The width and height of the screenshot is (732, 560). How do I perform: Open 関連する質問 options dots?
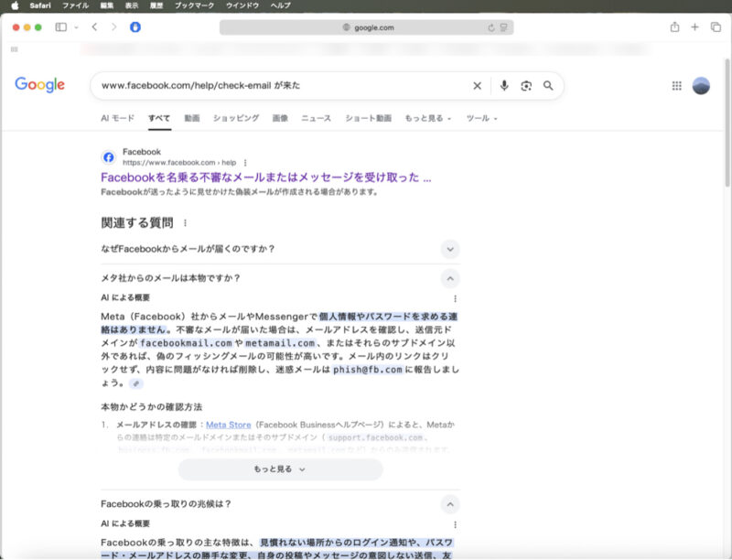(x=186, y=223)
